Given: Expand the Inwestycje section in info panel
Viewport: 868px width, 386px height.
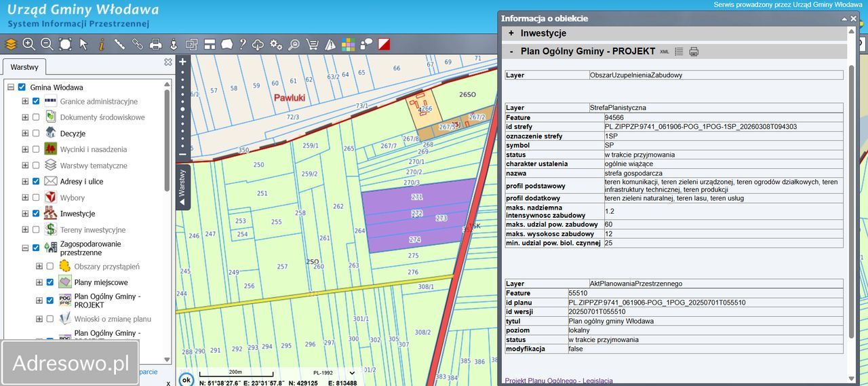Looking at the screenshot, I should pos(511,33).
